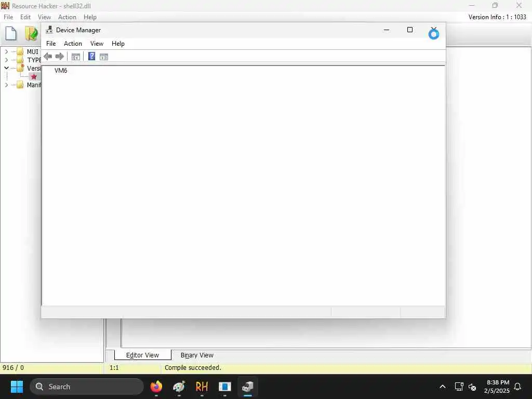The width and height of the screenshot is (532, 399).
Task: Open notifications bell icon
Action: [517, 387]
